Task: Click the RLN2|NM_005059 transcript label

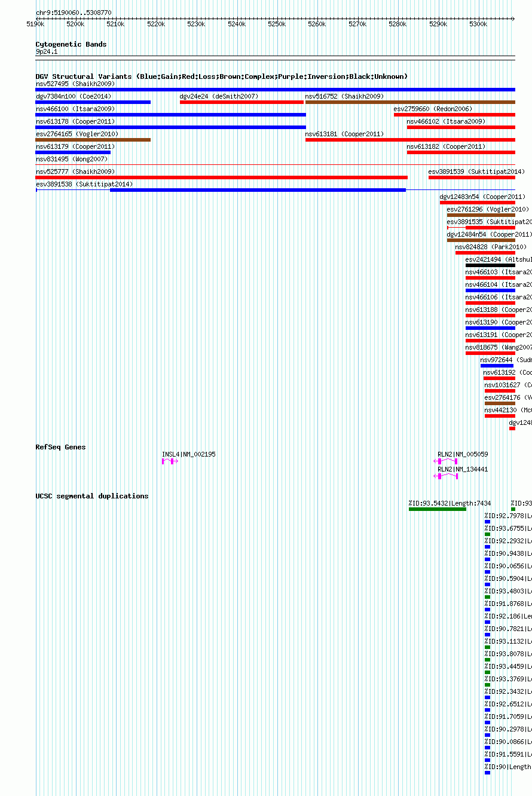Action: pos(463,454)
